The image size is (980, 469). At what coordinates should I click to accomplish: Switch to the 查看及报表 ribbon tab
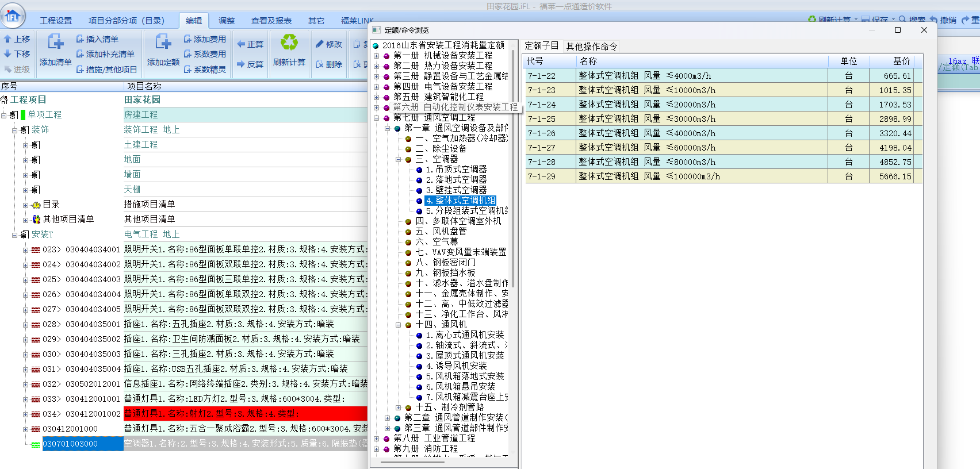tap(271, 21)
